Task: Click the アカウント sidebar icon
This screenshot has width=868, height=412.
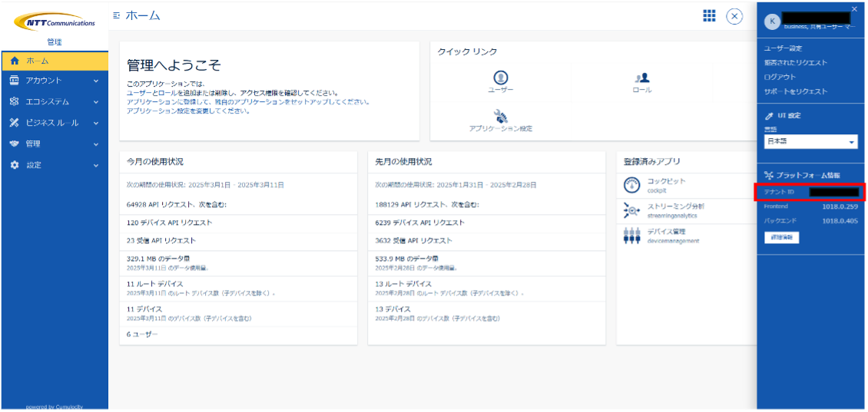Action: (x=15, y=81)
